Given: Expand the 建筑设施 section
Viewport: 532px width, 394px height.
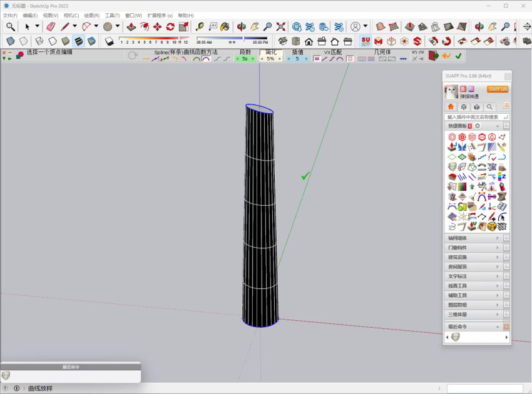Looking at the screenshot, I should click(x=473, y=257).
